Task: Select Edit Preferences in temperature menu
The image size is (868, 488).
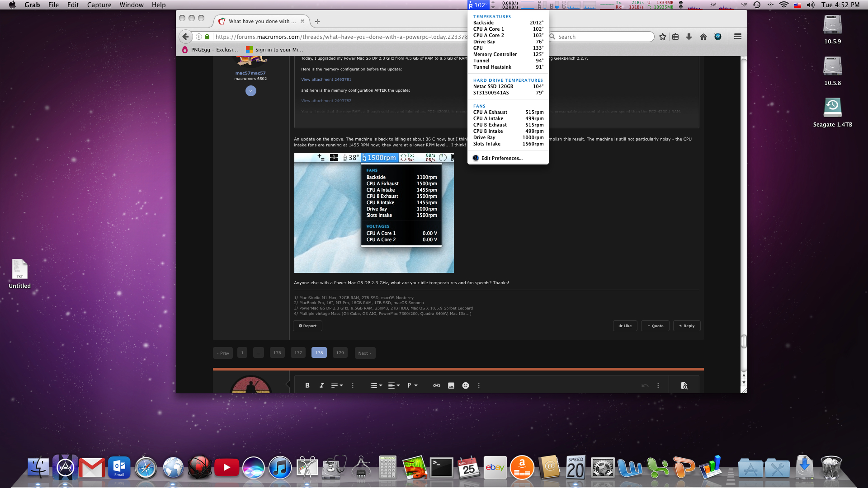Action: coord(501,158)
